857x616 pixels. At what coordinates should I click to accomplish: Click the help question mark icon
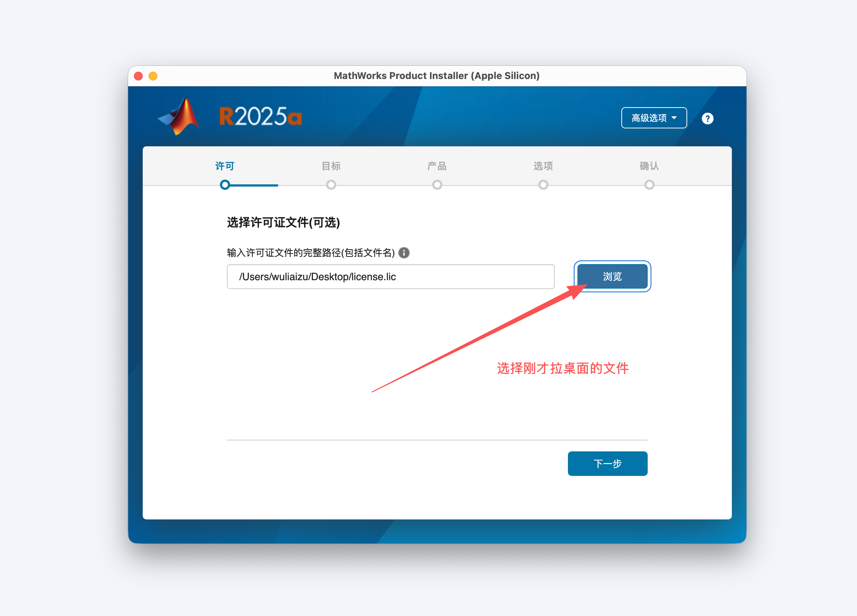click(x=707, y=119)
